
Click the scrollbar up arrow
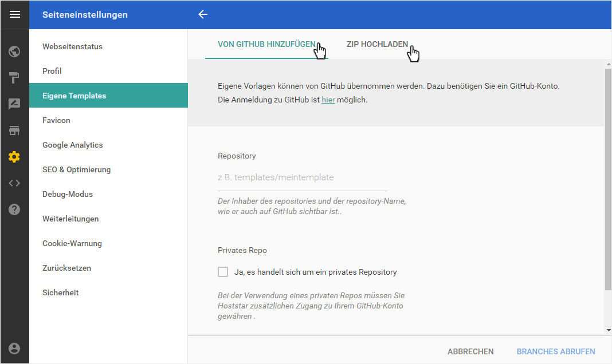(609, 64)
